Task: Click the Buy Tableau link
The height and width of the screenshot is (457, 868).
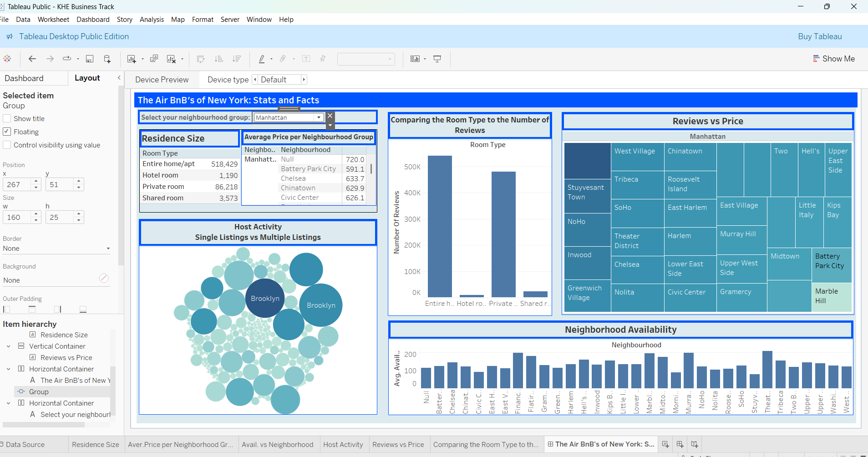Action: point(819,36)
